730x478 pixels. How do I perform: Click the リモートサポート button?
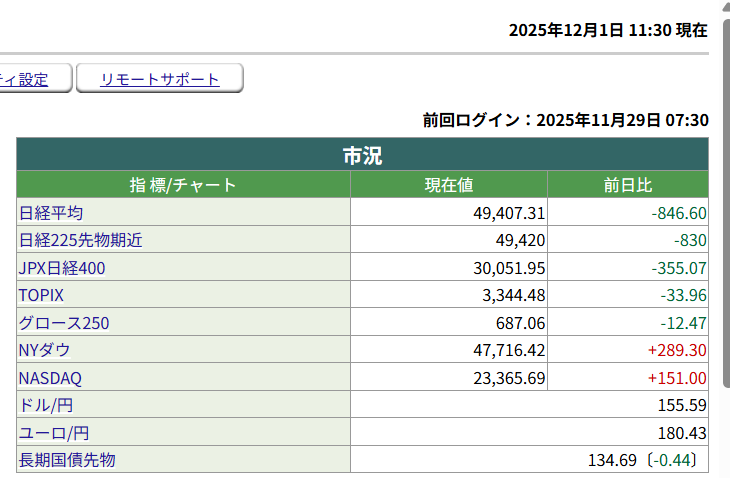[160, 80]
